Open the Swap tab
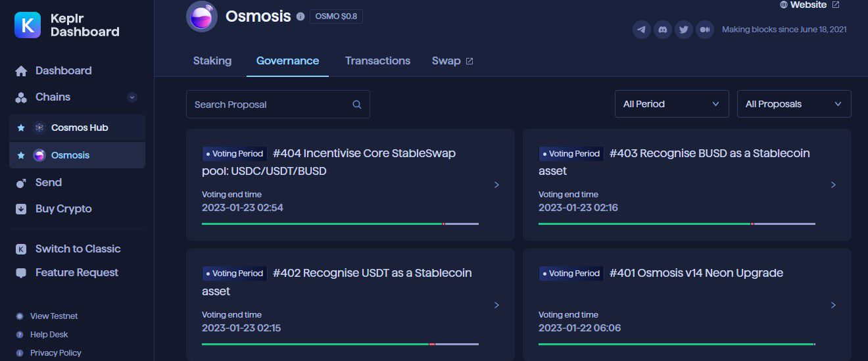The image size is (868, 361). pyautogui.click(x=446, y=60)
